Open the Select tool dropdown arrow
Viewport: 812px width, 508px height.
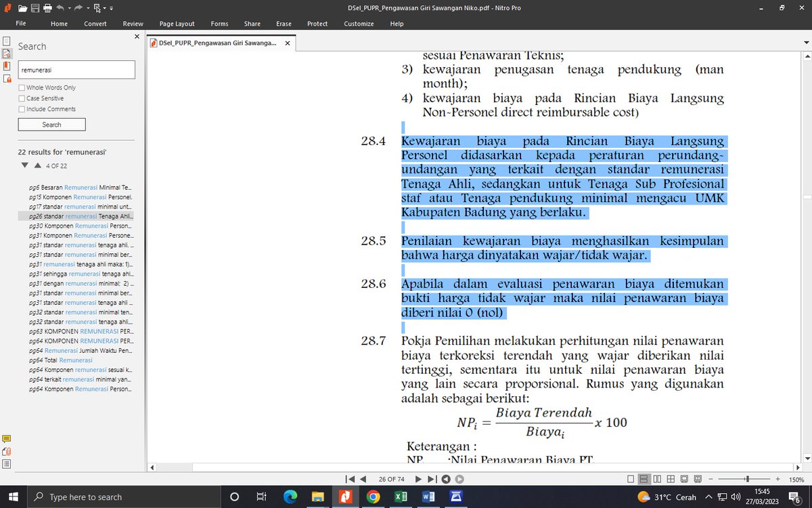pos(104,9)
